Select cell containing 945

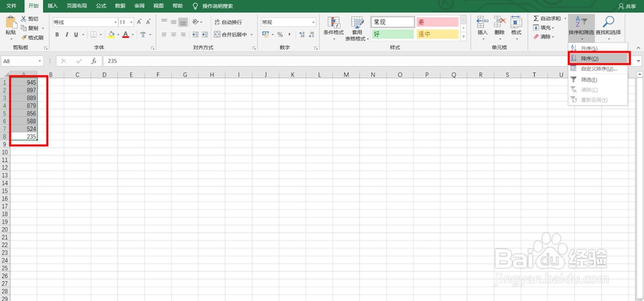point(24,83)
